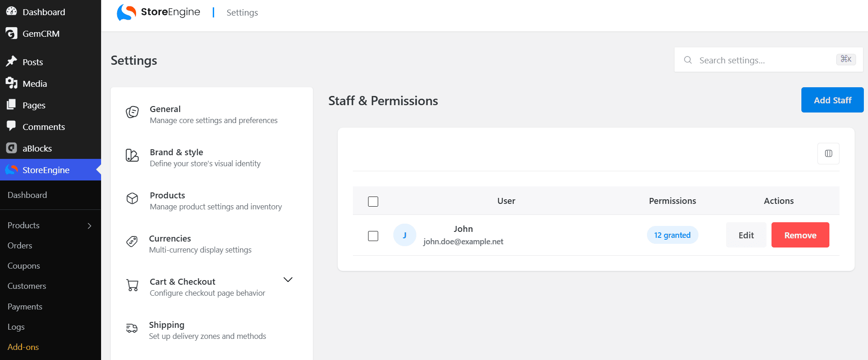868x360 pixels.
Task: Open Payments in StoreEngine submenu
Action: [25, 307]
